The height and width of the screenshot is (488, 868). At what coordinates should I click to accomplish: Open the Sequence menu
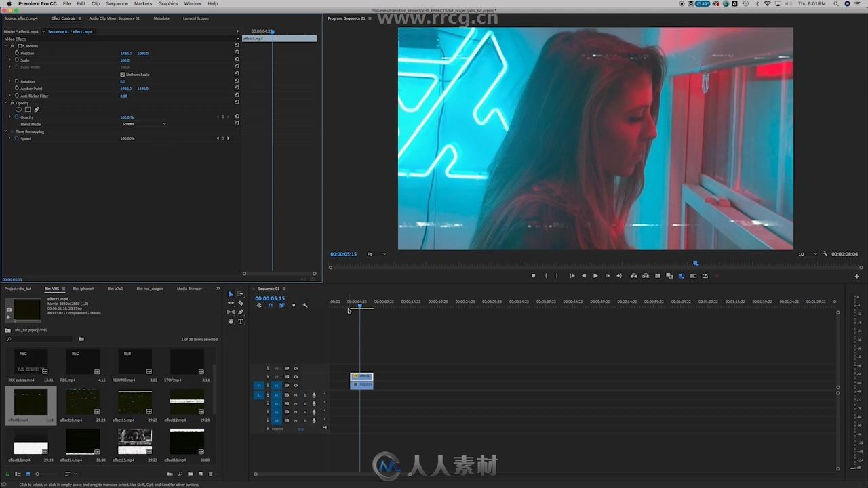[x=117, y=3]
